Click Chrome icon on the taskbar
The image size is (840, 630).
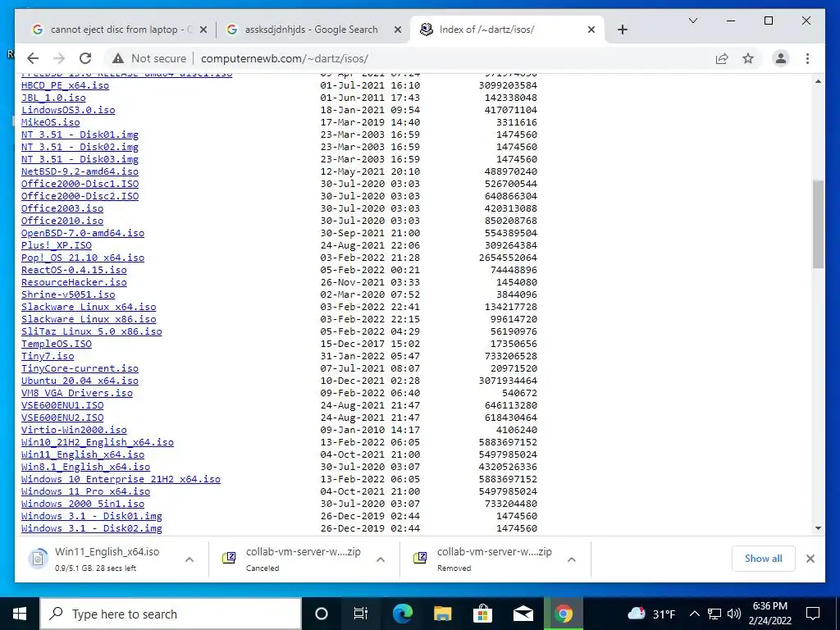coord(563,614)
